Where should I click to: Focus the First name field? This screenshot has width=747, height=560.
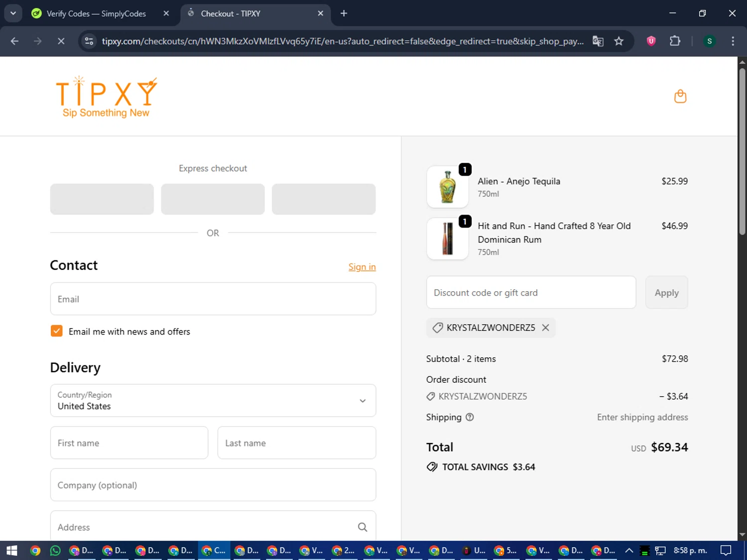(x=129, y=443)
